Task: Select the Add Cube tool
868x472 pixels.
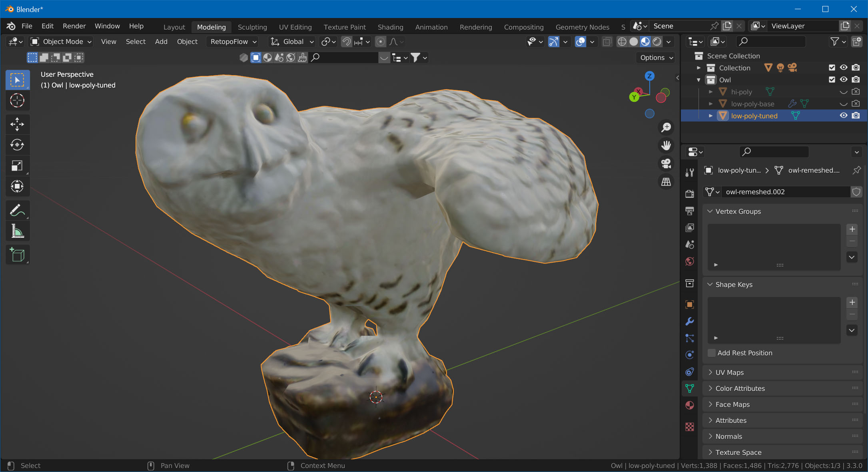Action: [17, 255]
